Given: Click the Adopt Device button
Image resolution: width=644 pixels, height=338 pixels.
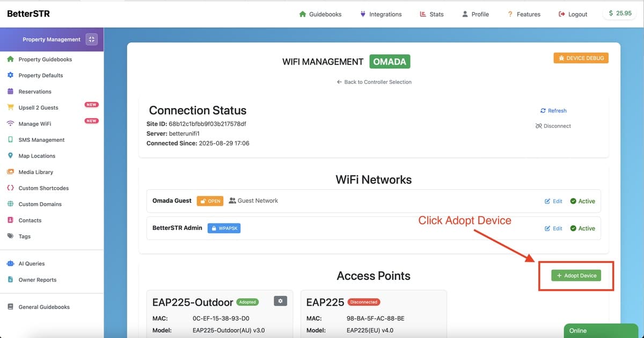Looking at the screenshot, I should click(576, 275).
